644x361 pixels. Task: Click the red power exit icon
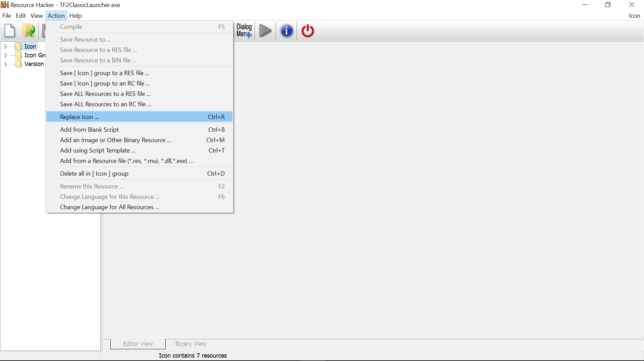[308, 31]
